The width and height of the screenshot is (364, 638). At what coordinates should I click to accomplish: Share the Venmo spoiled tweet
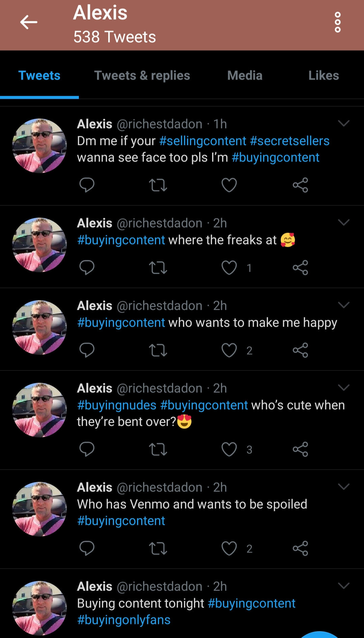tap(300, 548)
